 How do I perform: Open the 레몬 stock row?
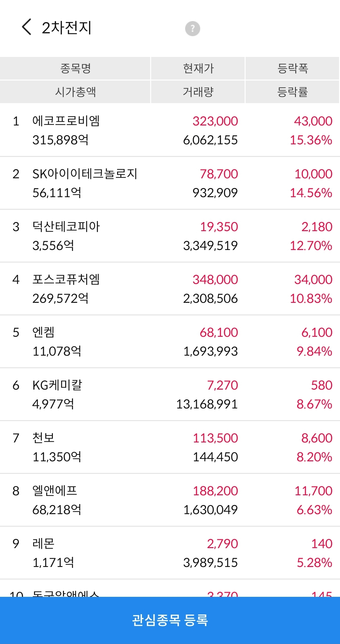point(170,553)
